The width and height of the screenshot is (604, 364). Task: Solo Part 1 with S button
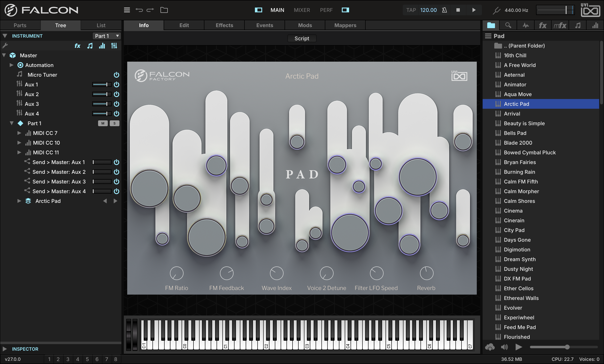click(115, 123)
